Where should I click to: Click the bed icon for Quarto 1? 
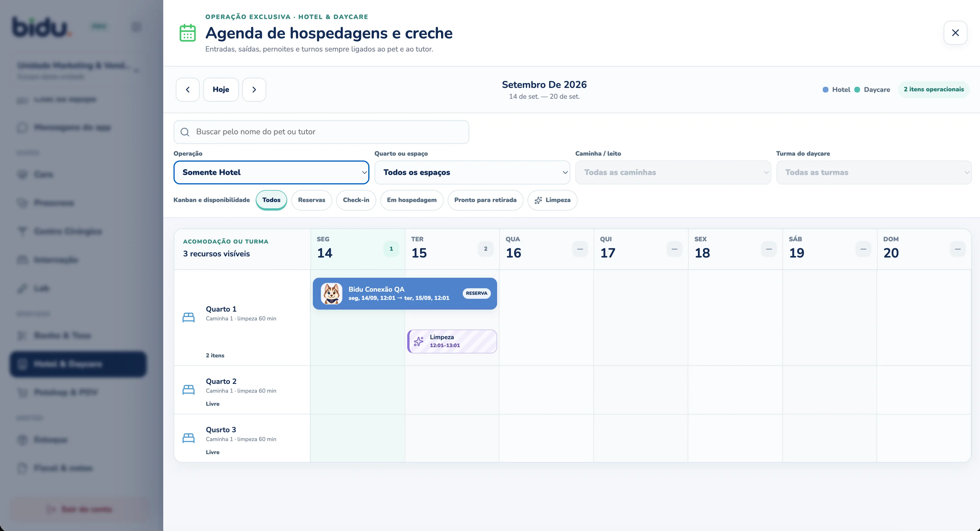(x=189, y=317)
